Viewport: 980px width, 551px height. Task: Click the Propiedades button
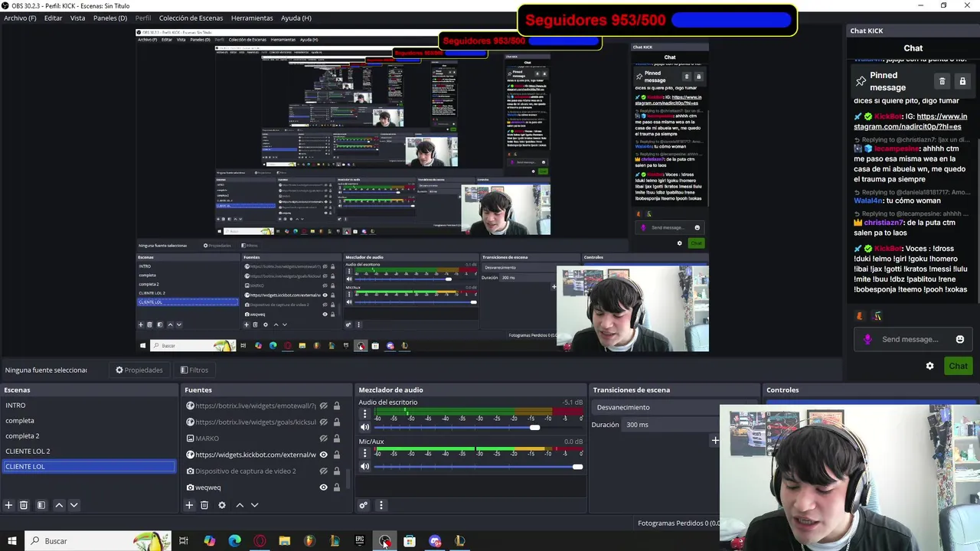(x=139, y=370)
